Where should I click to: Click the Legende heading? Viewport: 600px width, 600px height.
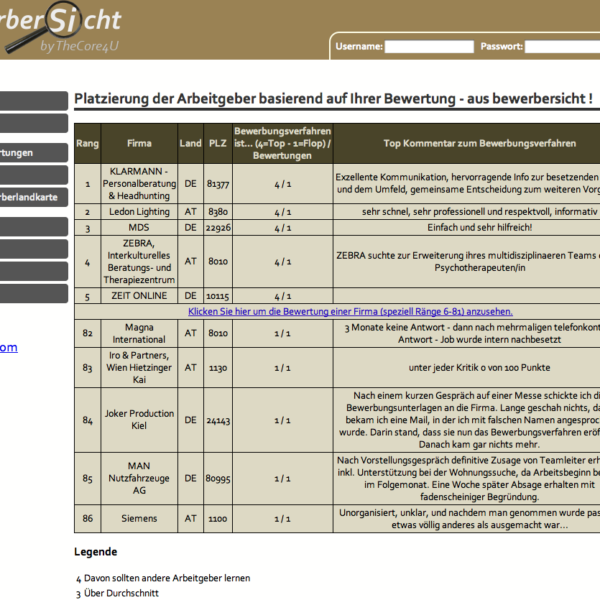pos(96,552)
